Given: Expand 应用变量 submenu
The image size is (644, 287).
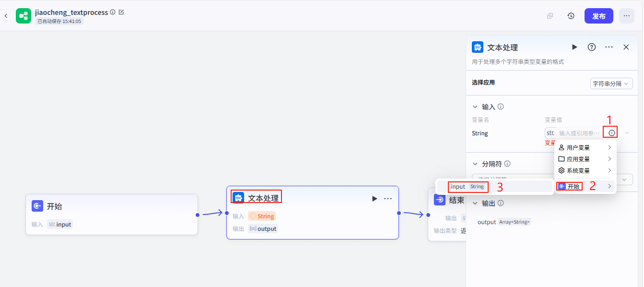Looking at the screenshot, I should (585, 159).
